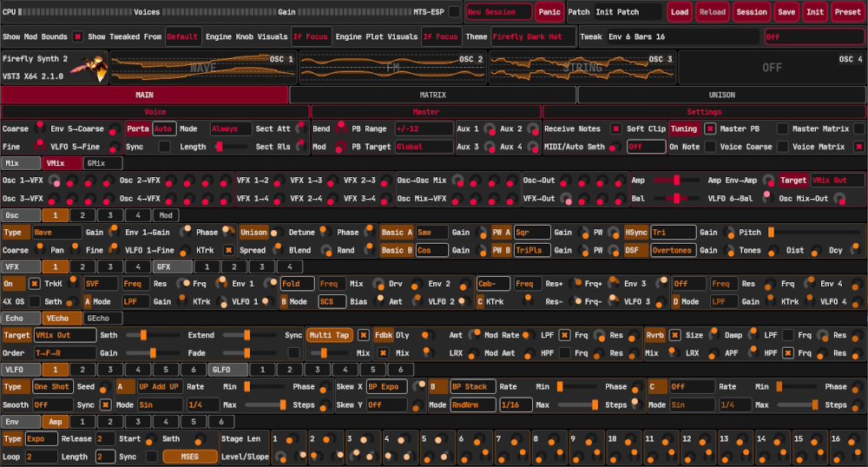The width and height of the screenshot is (868, 467).
Task: Open the Soft Clip Off dropdown
Action: pyautogui.click(x=646, y=147)
